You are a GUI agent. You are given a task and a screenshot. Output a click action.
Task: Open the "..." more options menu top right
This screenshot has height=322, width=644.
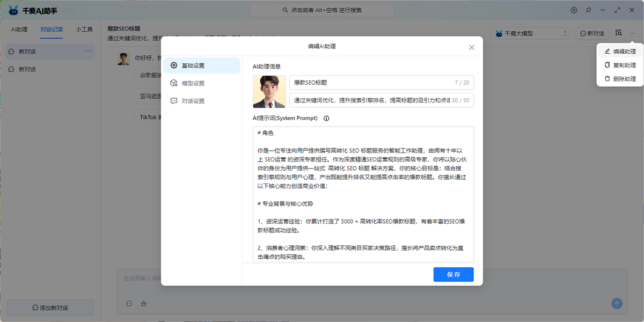tap(632, 33)
